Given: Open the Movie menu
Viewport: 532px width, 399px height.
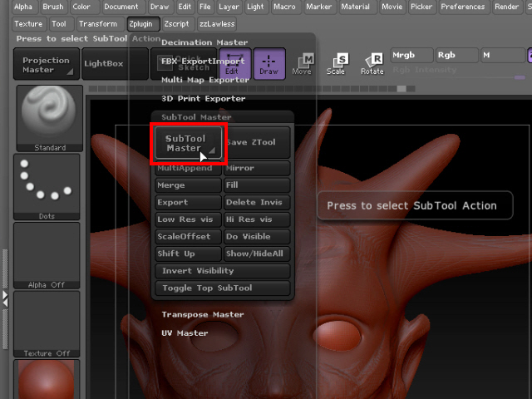Looking at the screenshot, I should (392, 7).
